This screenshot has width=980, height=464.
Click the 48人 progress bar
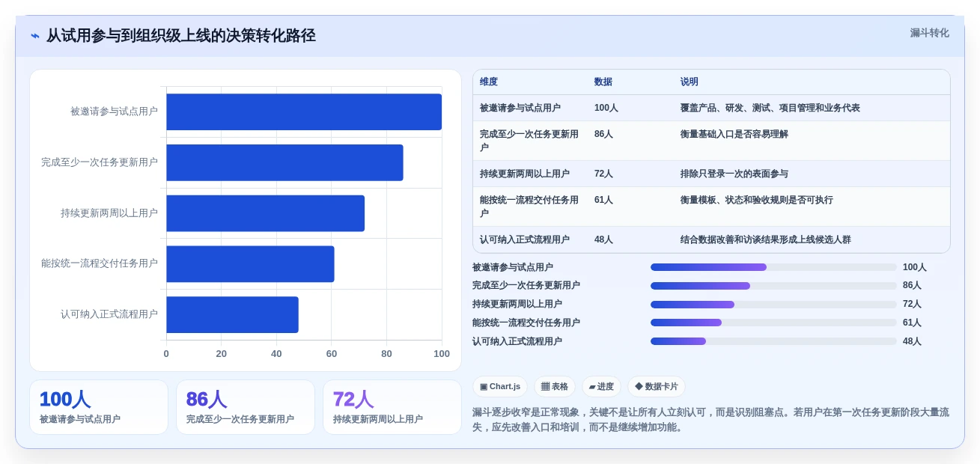773,341
